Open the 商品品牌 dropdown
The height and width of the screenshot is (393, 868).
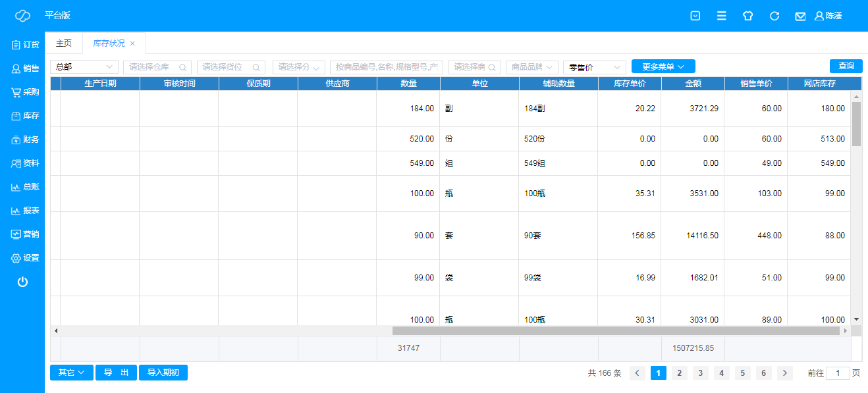(532, 67)
